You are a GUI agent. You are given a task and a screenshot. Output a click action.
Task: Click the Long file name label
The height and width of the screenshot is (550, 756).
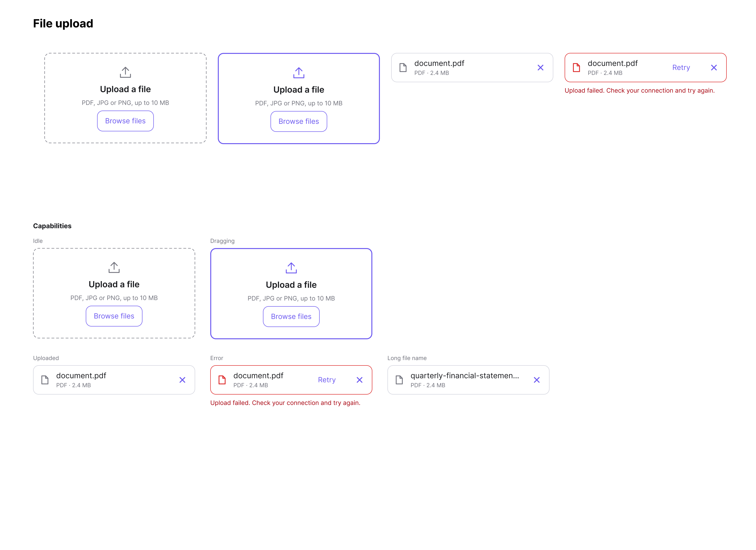407,358
